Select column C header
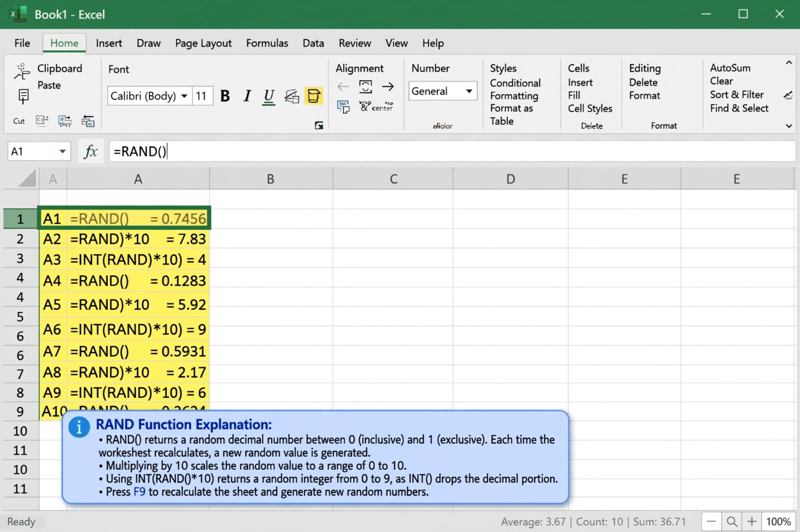800x532 pixels. (393, 179)
